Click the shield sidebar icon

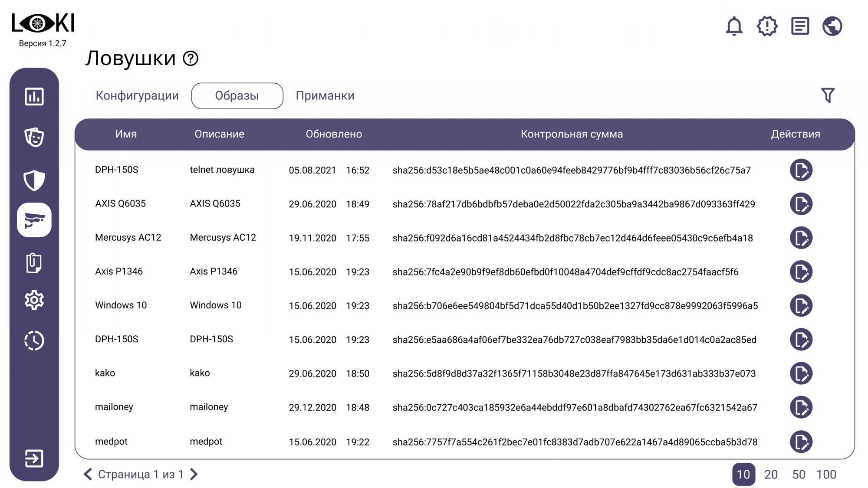[34, 180]
